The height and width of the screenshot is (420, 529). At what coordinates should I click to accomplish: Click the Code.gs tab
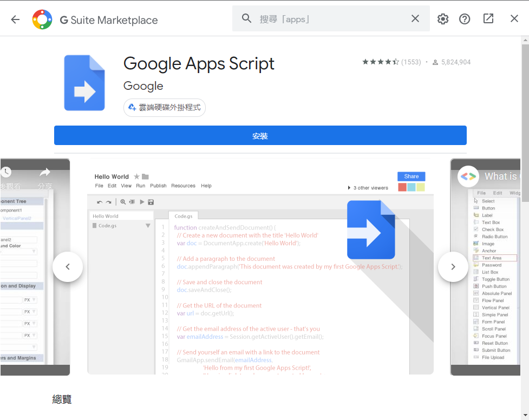184,216
